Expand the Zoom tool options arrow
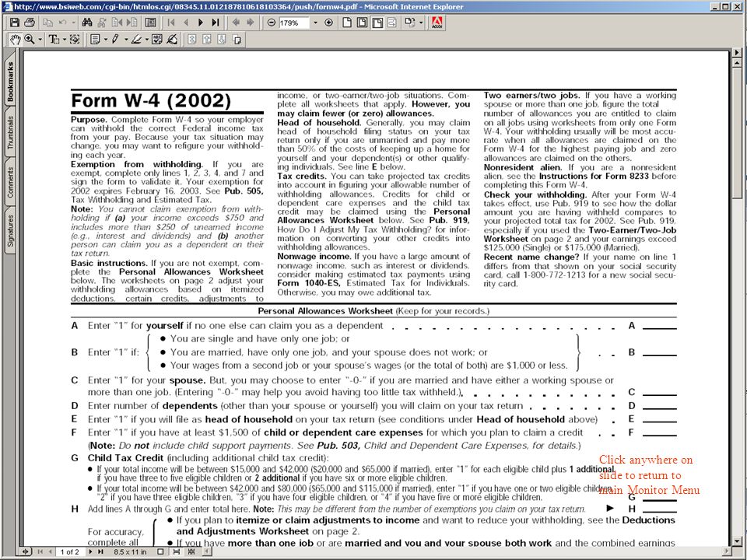The width and height of the screenshot is (747, 560). point(40,40)
